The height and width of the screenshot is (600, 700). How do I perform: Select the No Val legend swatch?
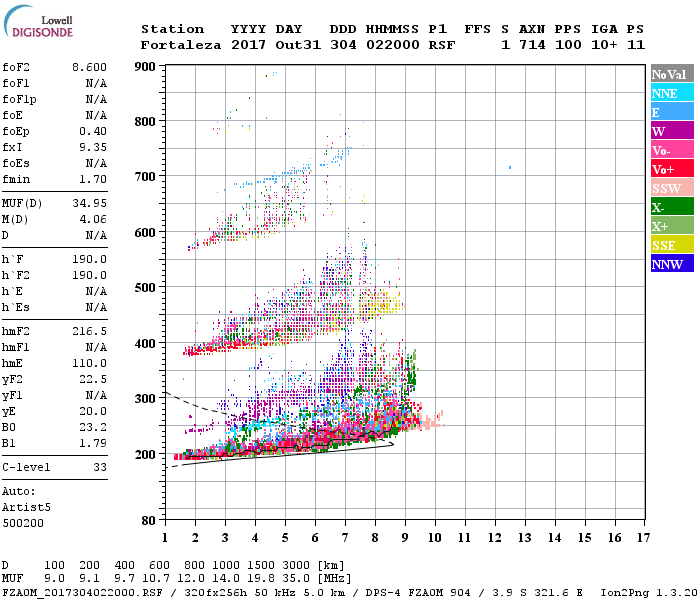pyautogui.click(x=672, y=74)
